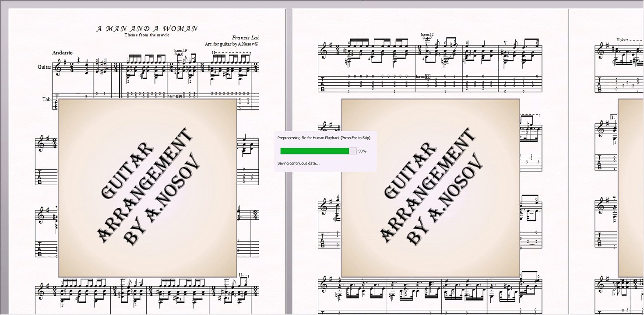Click the "Preprocessing file for Human Playback" message
Image resolution: width=644 pixels, height=315 pixels.
(x=324, y=138)
